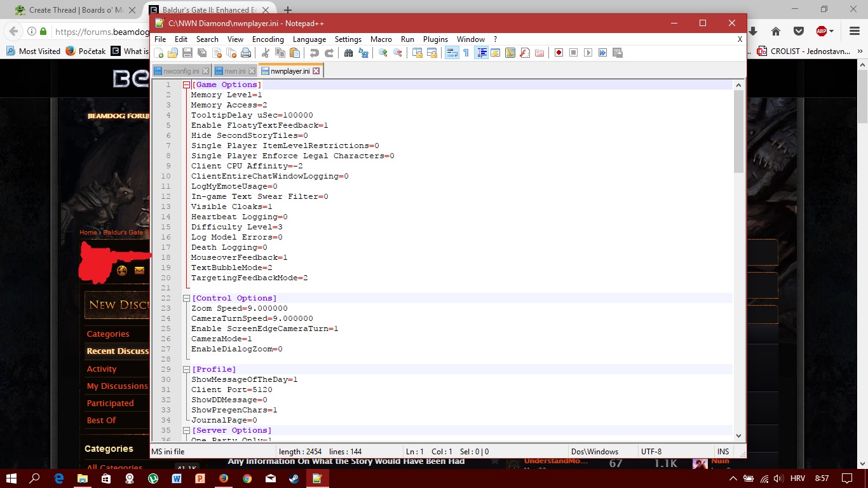868x488 pixels.
Task: Open the Plugins menu
Action: point(435,39)
